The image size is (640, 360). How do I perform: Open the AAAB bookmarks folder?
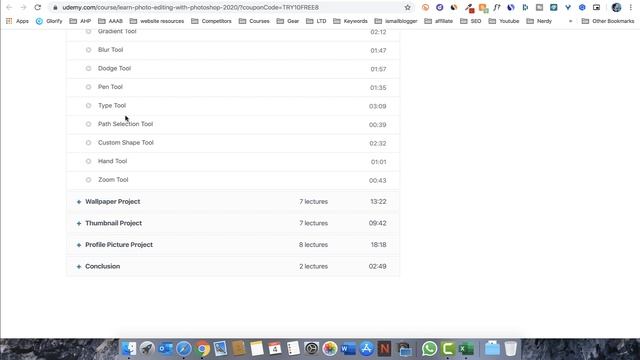coord(111,21)
